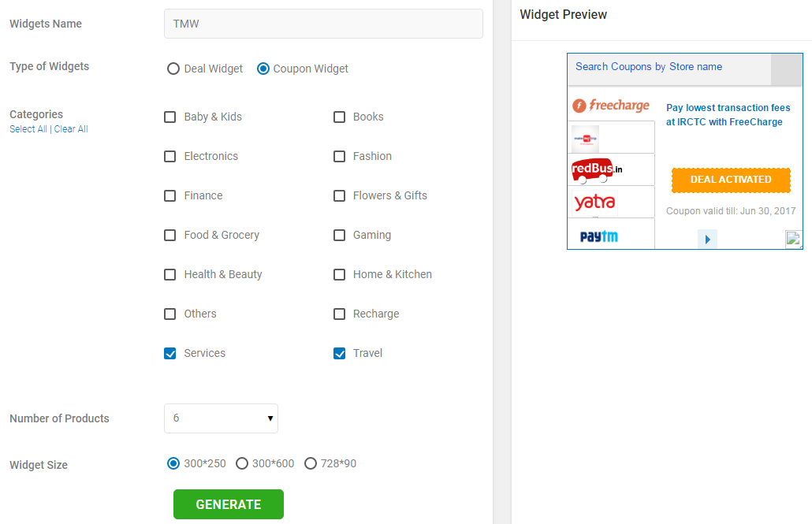Click the next arrow in widget preview
Image resolution: width=812 pixels, height=524 pixels.
click(707, 240)
